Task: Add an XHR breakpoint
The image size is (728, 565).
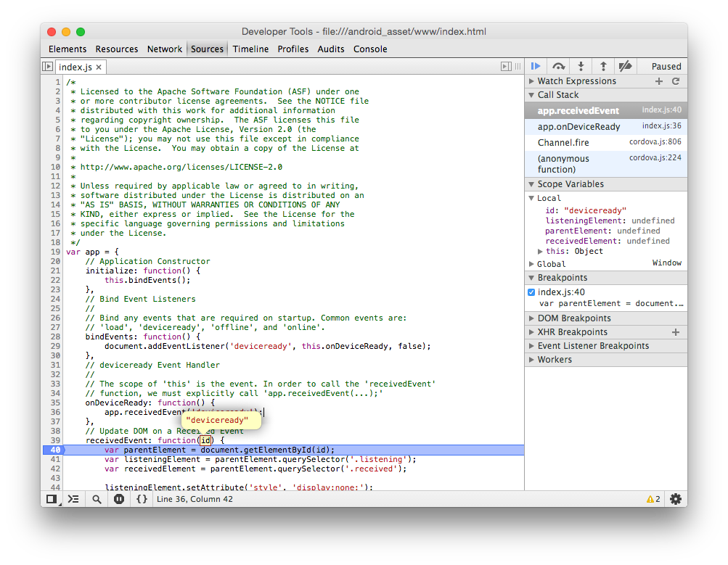Action: [x=676, y=332]
